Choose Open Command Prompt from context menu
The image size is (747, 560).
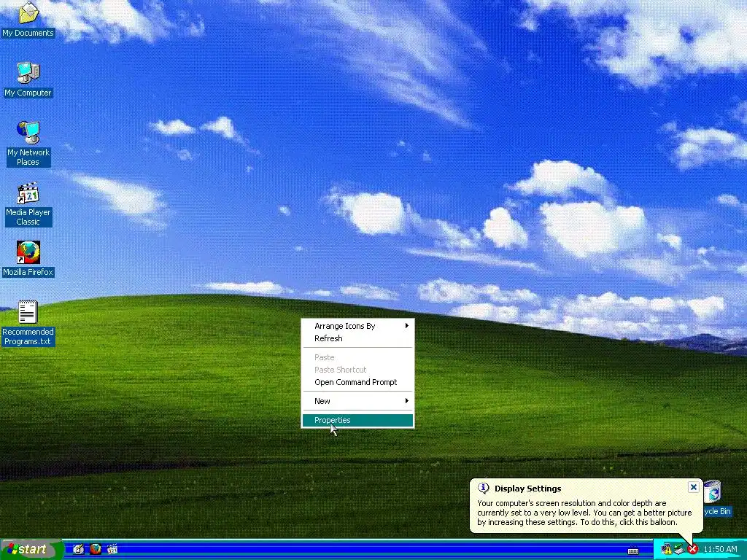click(357, 382)
